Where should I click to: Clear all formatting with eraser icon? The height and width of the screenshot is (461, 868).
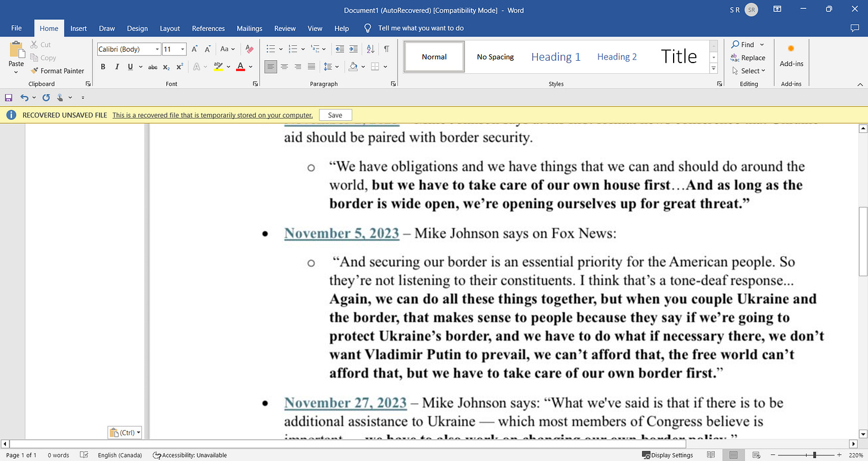click(249, 49)
